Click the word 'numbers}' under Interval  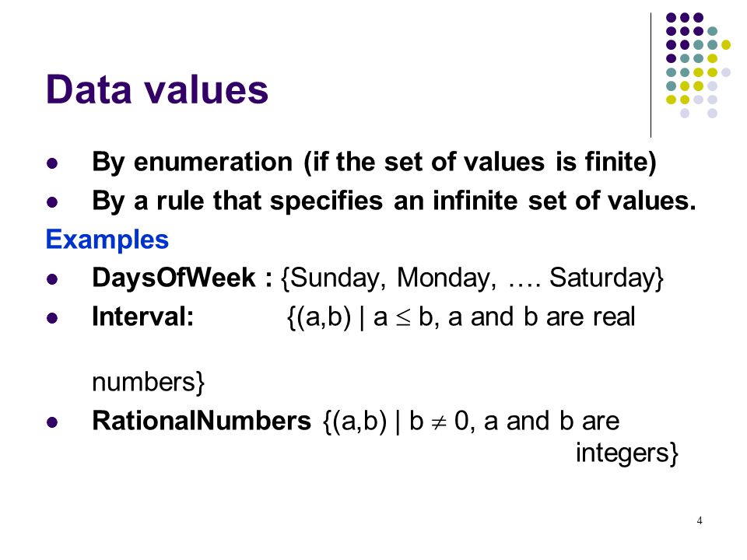(x=148, y=382)
